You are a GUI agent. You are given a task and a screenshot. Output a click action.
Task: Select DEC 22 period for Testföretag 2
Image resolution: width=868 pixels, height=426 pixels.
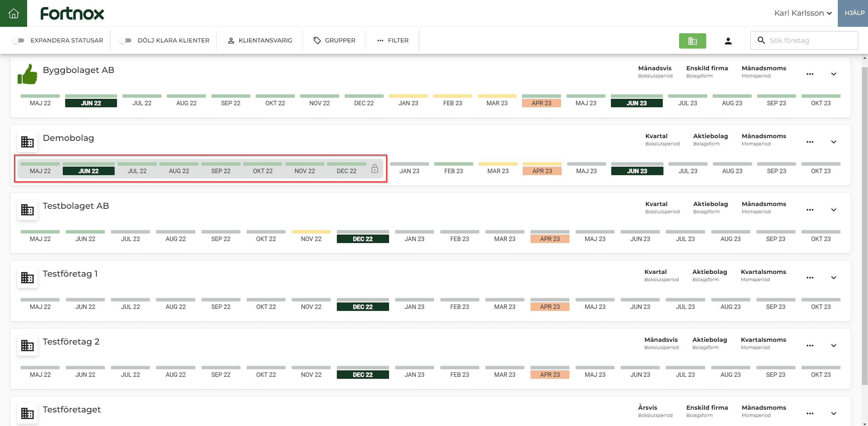(363, 374)
